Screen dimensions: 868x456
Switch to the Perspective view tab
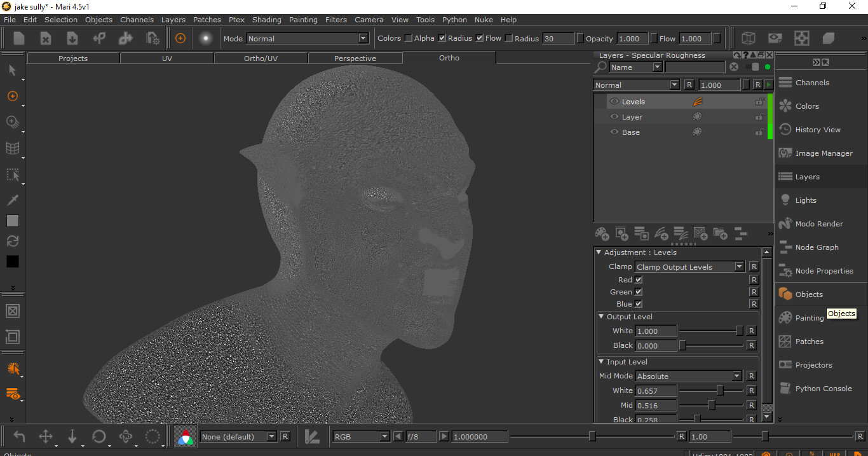pos(355,59)
